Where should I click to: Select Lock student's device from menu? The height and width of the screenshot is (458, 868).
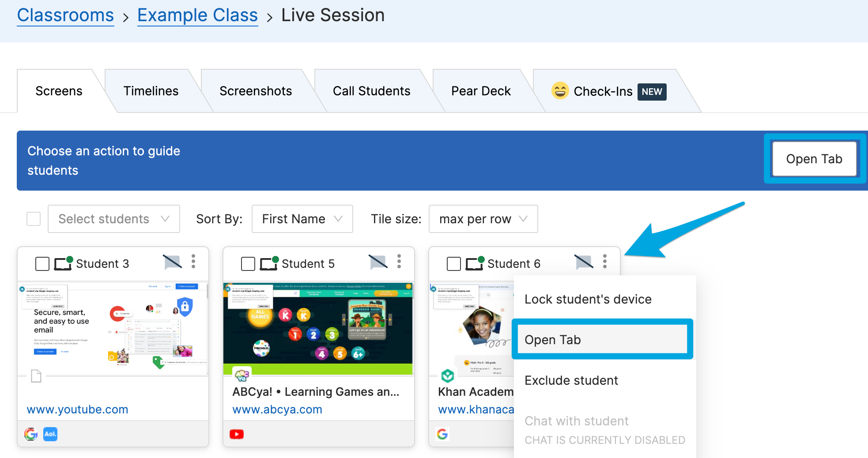click(x=605, y=299)
